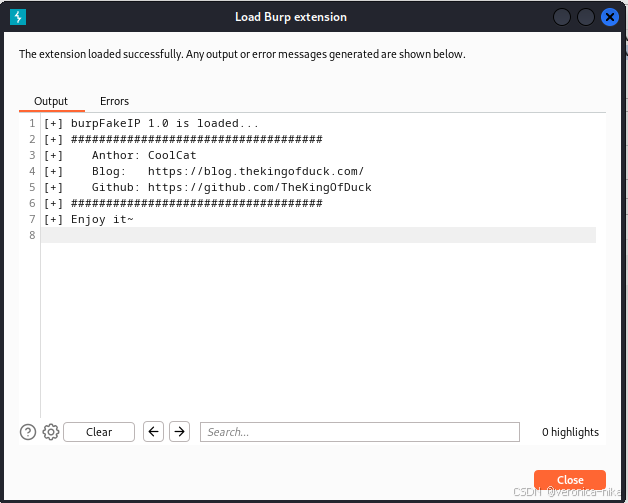Open output settings gear icon
628x503 pixels.
51,432
